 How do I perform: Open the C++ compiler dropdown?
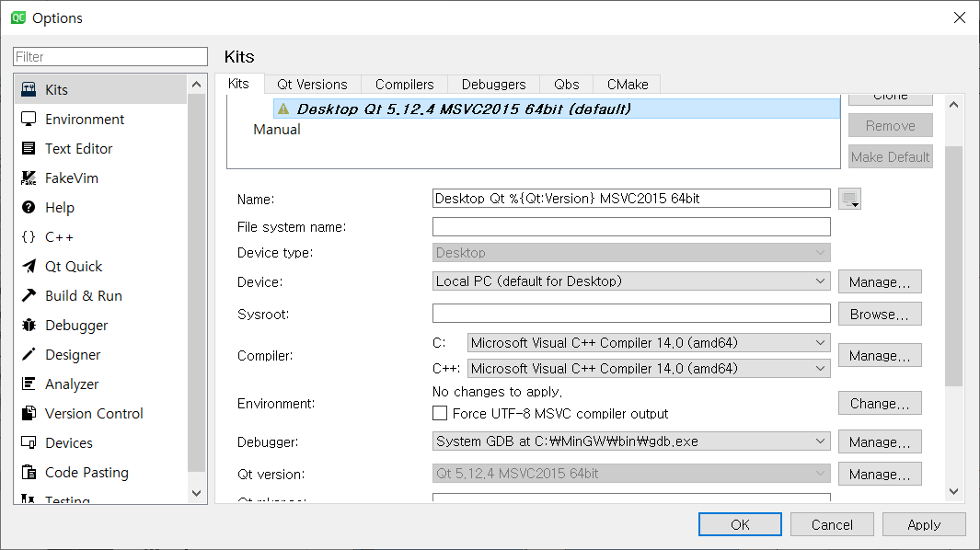(x=649, y=368)
